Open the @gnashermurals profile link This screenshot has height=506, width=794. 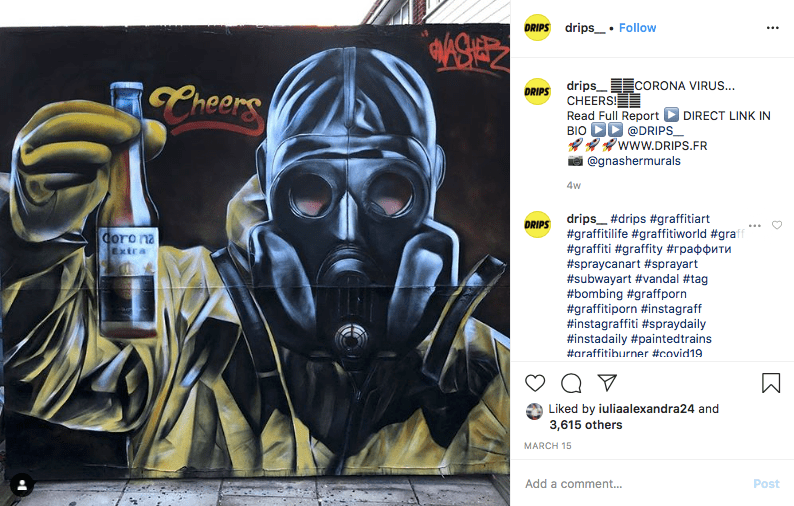point(634,161)
